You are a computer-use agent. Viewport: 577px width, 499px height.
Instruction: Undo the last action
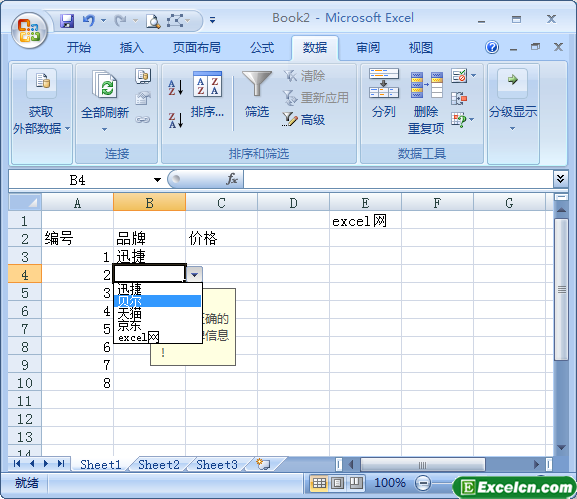[88, 21]
